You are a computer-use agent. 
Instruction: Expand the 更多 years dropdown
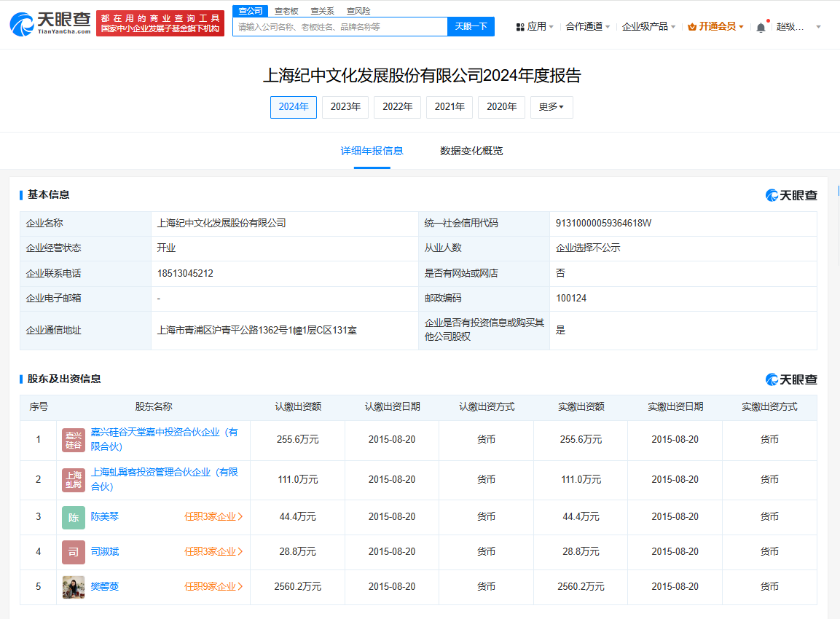552,107
